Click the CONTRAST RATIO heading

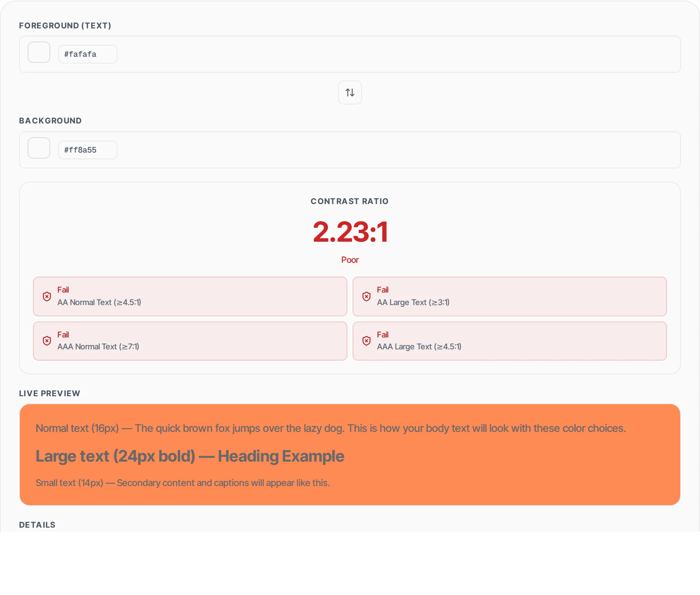point(349,201)
